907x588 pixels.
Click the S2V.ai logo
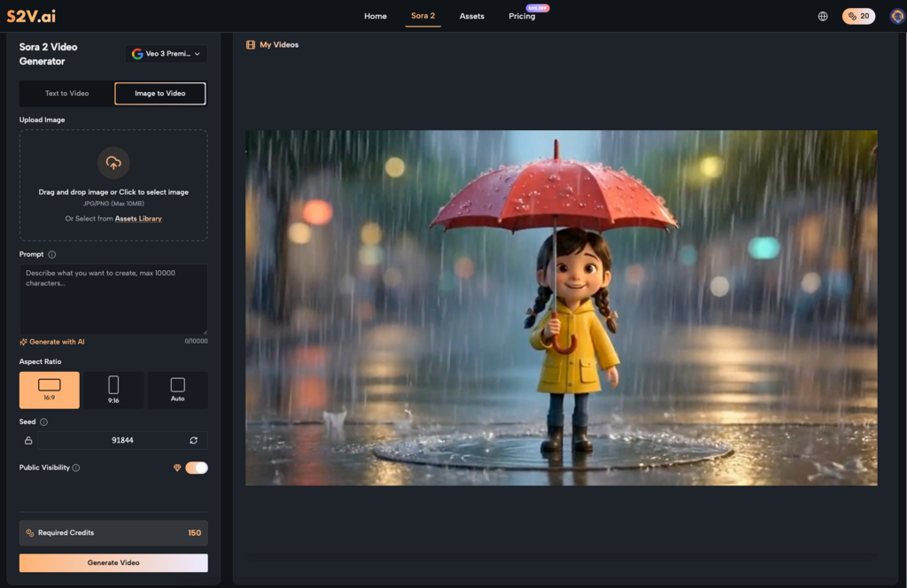coord(31,16)
